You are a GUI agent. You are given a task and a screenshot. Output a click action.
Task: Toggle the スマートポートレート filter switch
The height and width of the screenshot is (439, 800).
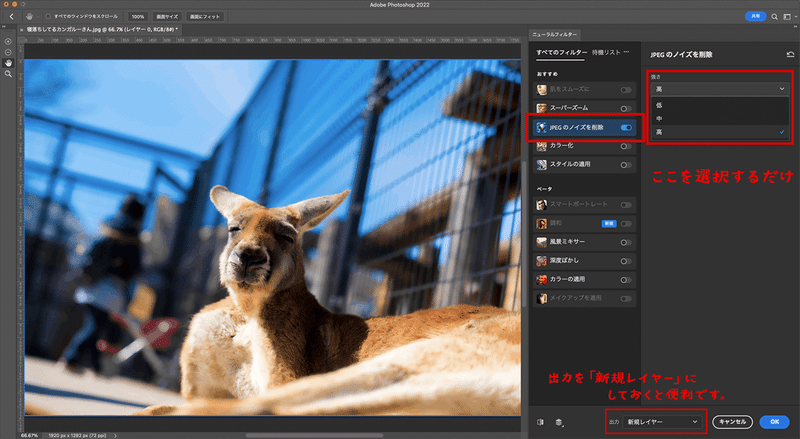pos(626,205)
